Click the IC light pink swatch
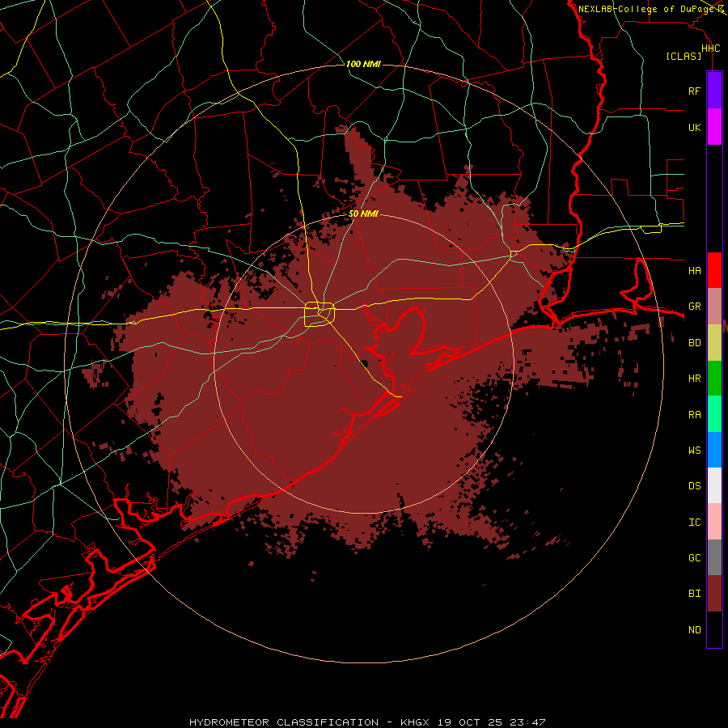728x728 pixels. (x=714, y=522)
